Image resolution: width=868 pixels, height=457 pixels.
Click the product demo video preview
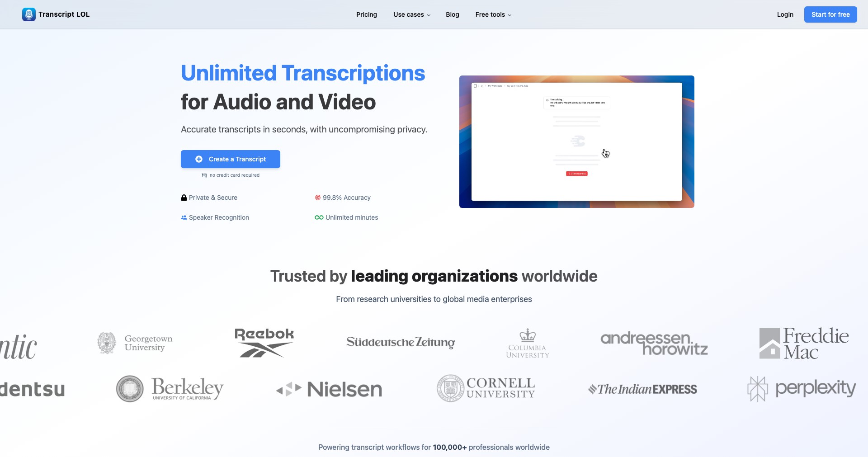(x=577, y=141)
